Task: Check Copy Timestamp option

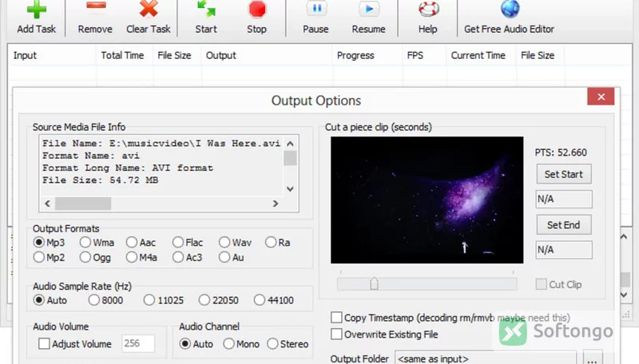Action: (x=336, y=317)
